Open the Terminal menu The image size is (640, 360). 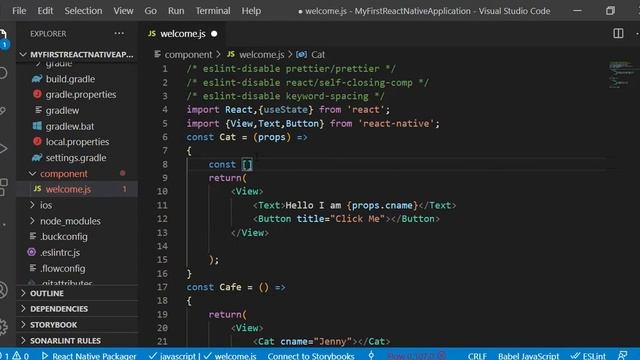tap(213, 11)
